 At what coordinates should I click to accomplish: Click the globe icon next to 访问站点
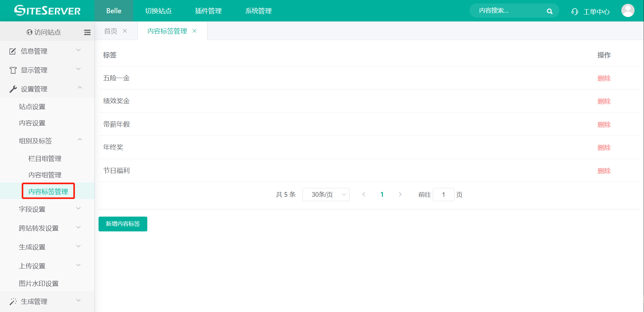[x=29, y=32]
